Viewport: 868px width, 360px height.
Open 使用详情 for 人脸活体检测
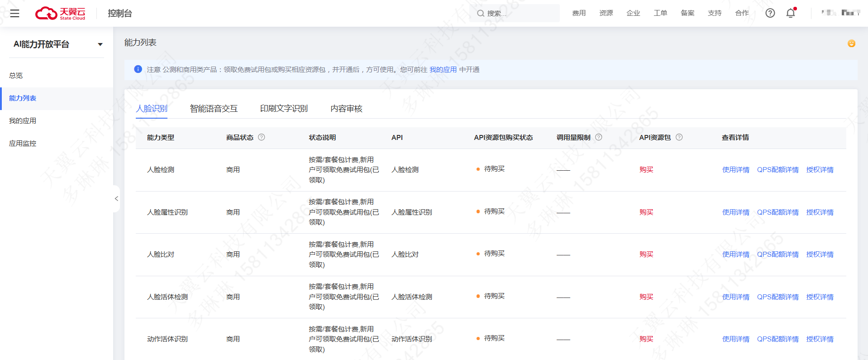tap(736, 297)
